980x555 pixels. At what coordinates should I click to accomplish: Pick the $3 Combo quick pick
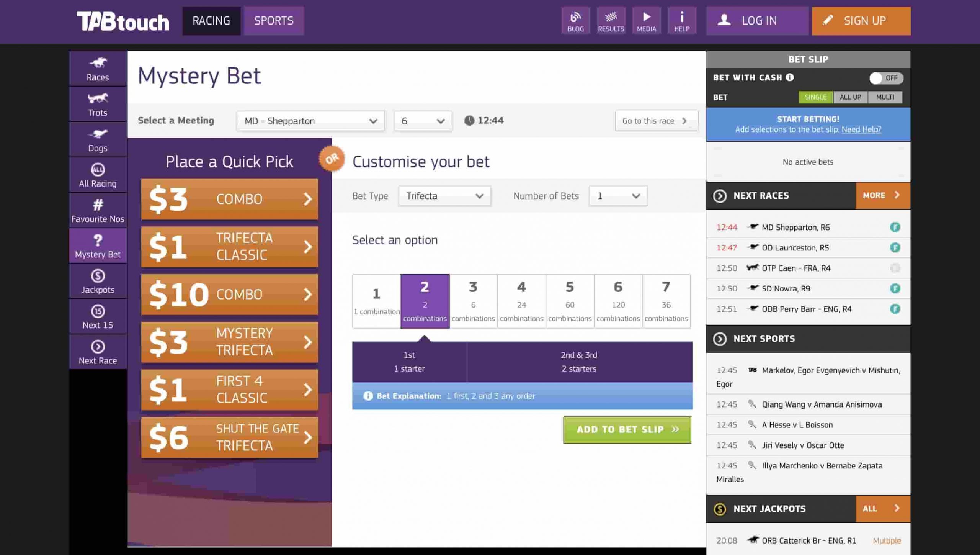click(x=229, y=199)
